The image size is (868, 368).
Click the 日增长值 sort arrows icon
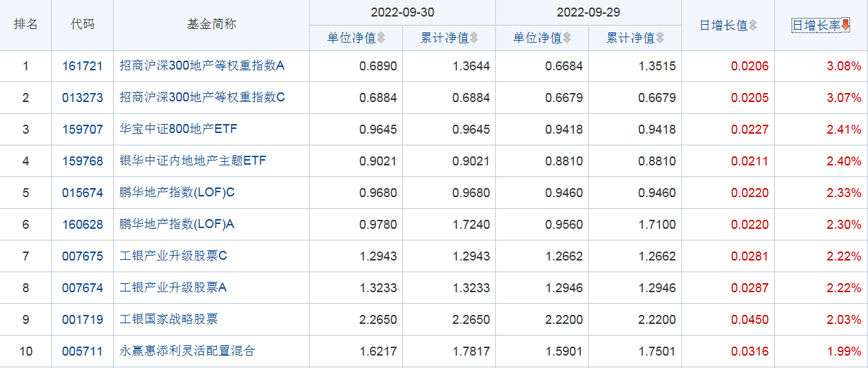point(753,25)
